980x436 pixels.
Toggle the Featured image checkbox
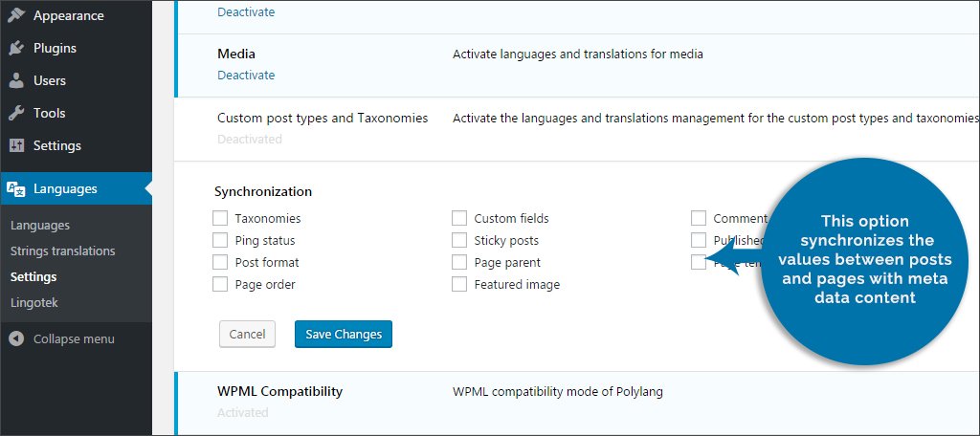(459, 284)
